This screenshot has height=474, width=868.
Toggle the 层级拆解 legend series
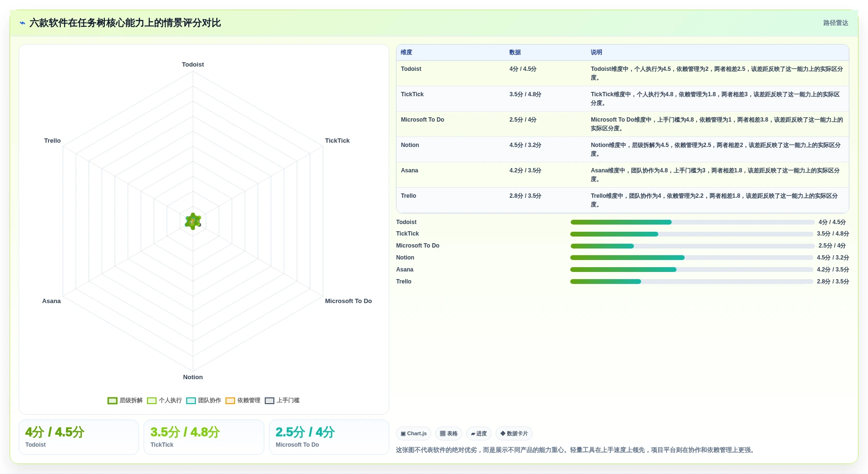125,400
